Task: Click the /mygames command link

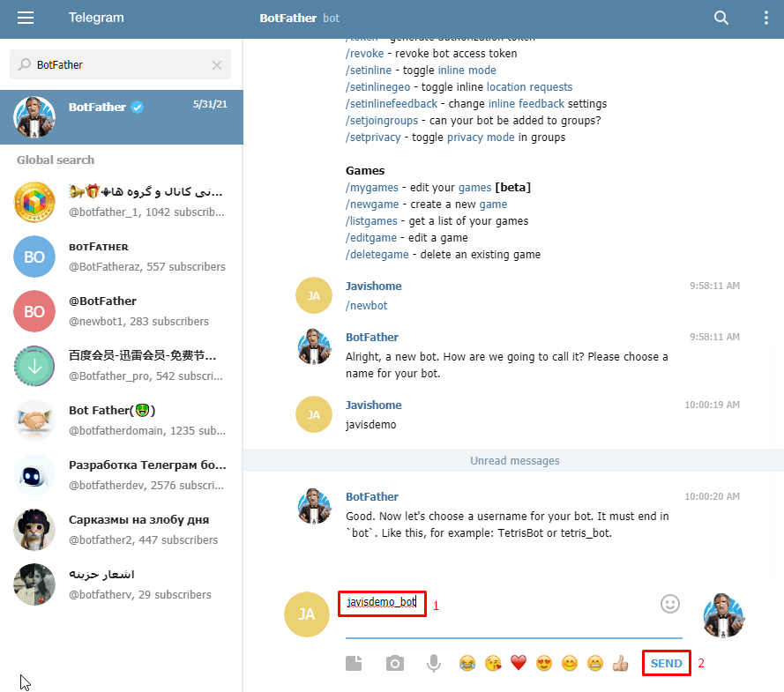Action: pos(372,188)
